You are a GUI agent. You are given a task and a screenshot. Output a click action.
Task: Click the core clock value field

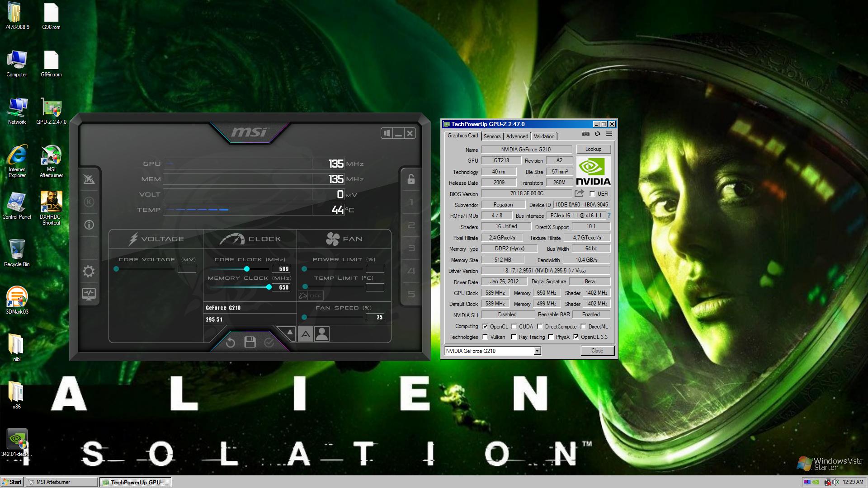point(281,269)
